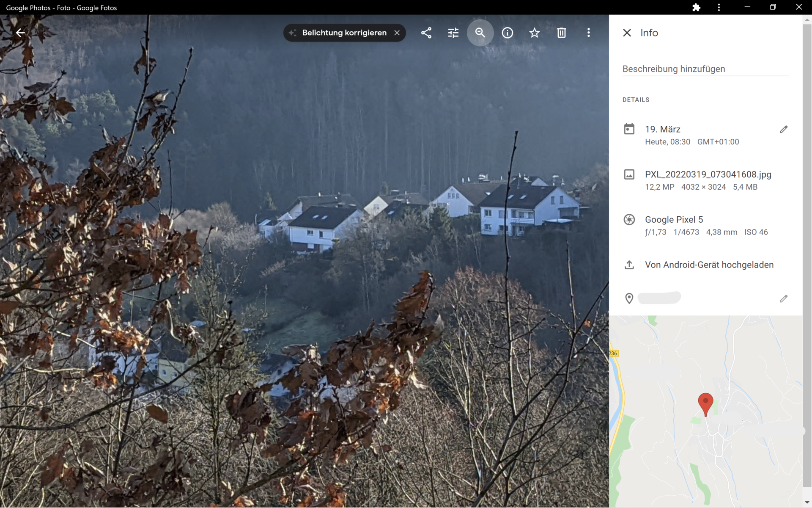Dismiss the Belichtung korrigieren chip
The height and width of the screenshot is (508, 812).
tap(397, 33)
